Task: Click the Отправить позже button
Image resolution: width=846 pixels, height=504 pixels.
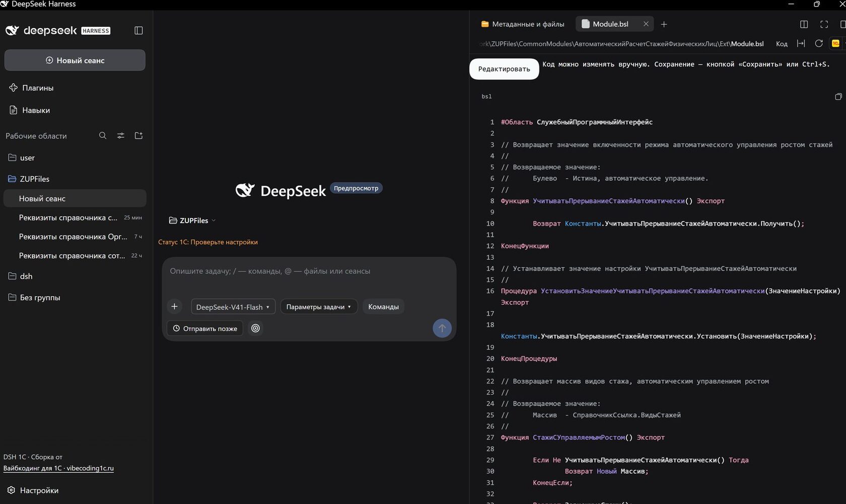Action: tap(205, 328)
